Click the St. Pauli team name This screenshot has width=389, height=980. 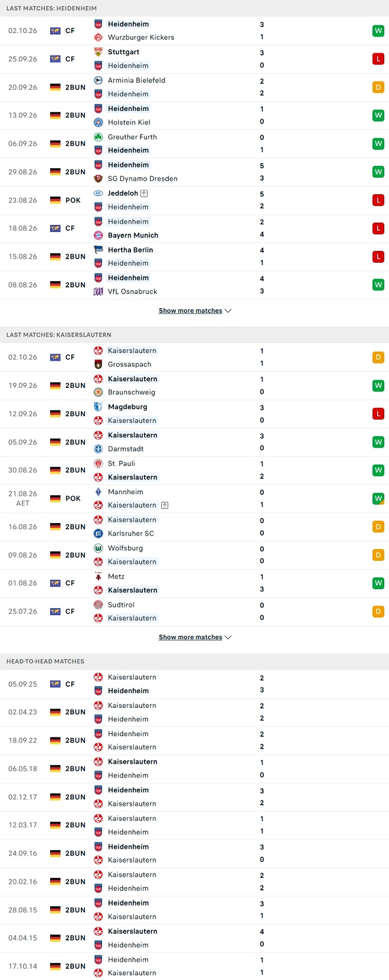pos(122,463)
